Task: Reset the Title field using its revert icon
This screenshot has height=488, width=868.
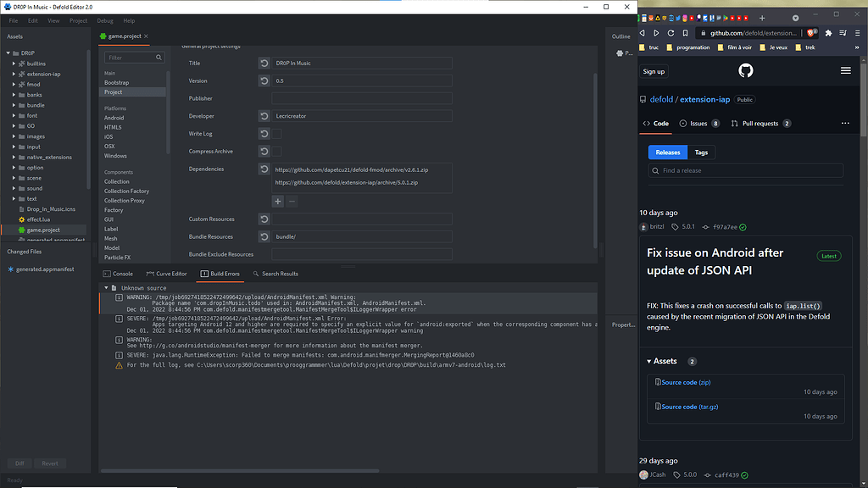Action: [x=264, y=63]
